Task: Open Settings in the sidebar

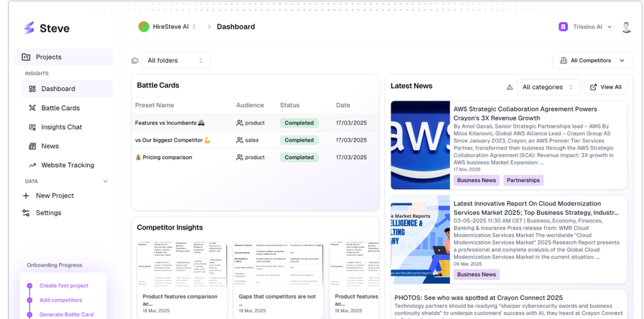Action: (43, 213)
